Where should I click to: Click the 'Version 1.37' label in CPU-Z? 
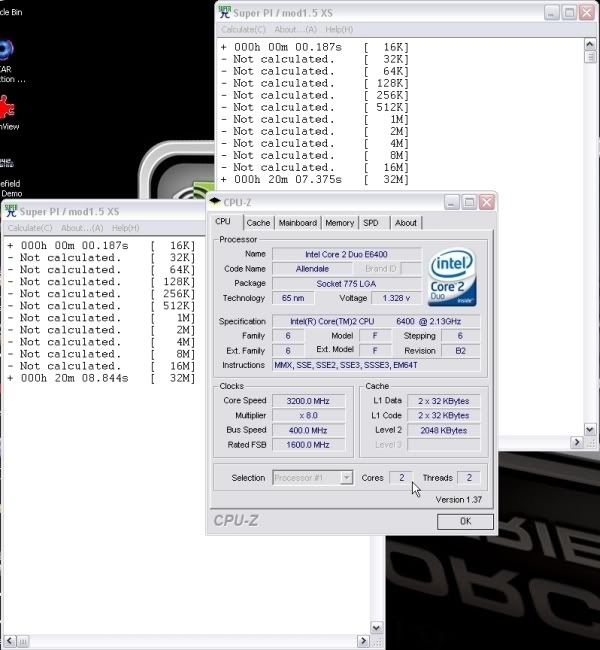pos(459,500)
